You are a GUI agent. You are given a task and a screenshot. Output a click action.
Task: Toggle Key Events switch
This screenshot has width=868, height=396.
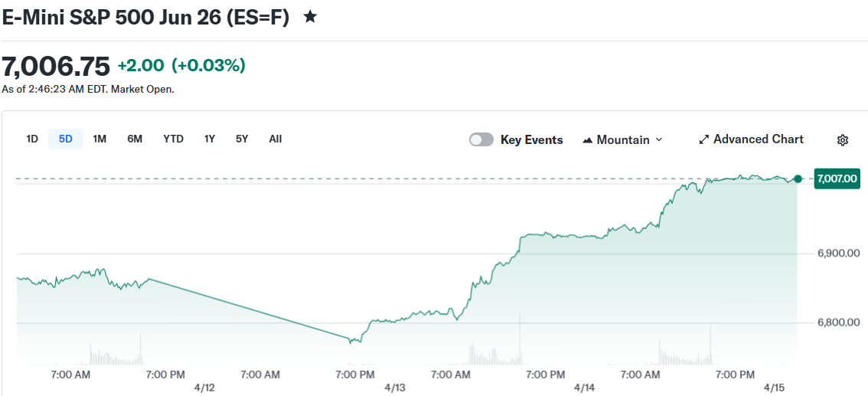[x=481, y=139]
